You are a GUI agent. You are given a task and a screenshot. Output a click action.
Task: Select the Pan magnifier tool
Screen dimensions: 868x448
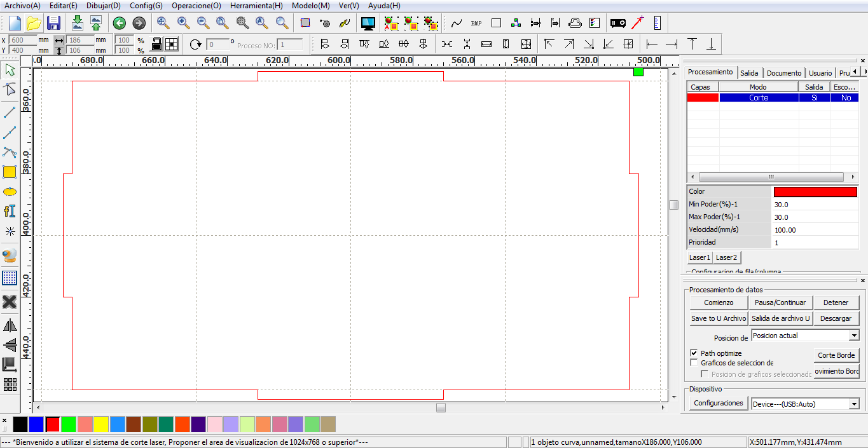pyautogui.click(x=163, y=24)
